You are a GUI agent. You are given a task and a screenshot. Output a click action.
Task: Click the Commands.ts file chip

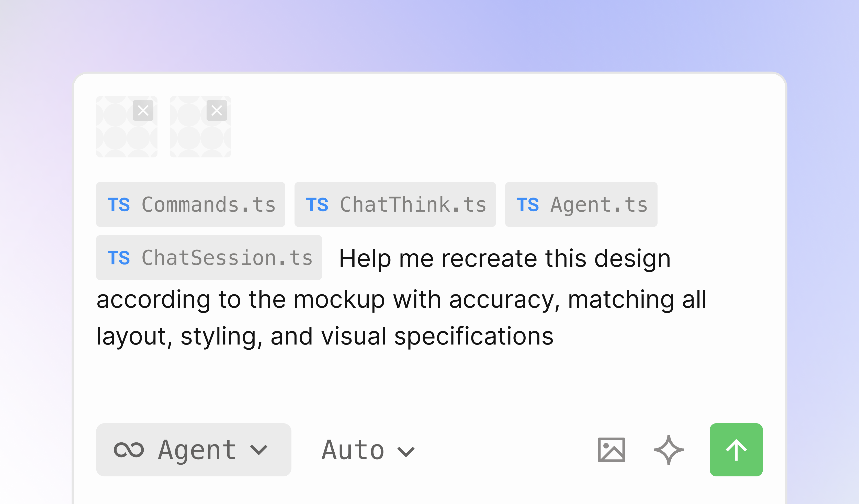pos(190,204)
